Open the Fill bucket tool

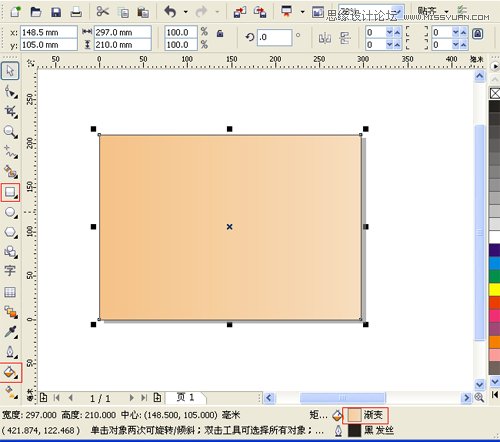tap(10, 372)
